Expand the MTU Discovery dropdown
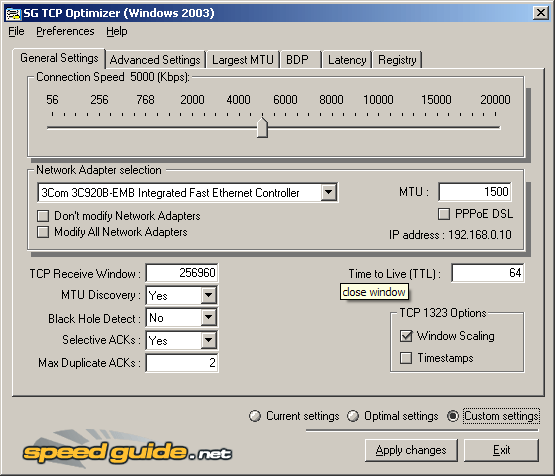This screenshot has height=476, width=555. coord(208,295)
